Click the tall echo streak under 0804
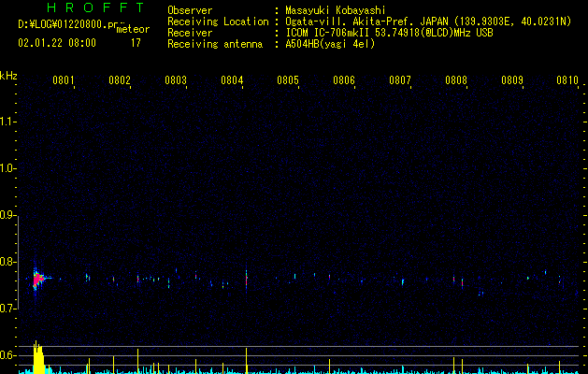Viewport: 588px width, 374px height. 247,279
